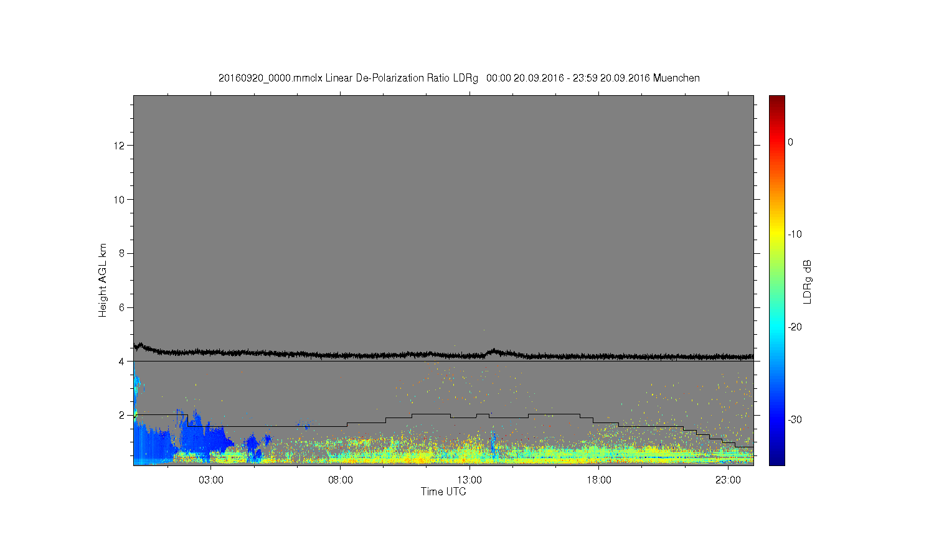Viewport: 934px width, 560px height.
Task: Click the 'Height AGL km' y-axis label
Action: point(103,280)
